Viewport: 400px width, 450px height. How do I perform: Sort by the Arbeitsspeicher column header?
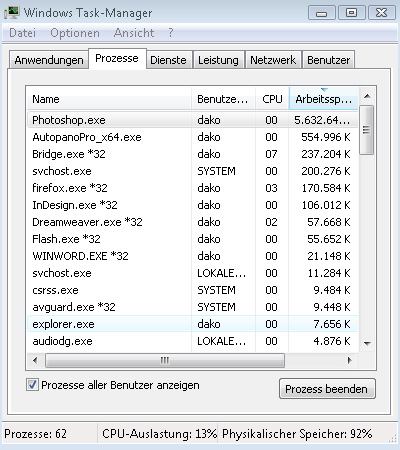(323, 99)
